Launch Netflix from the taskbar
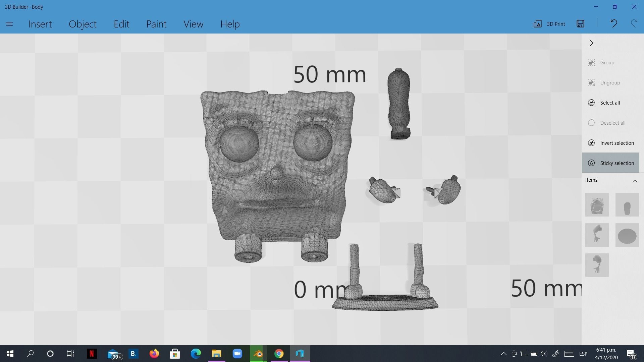Screen dimensions: 644x362 (91, 354)
